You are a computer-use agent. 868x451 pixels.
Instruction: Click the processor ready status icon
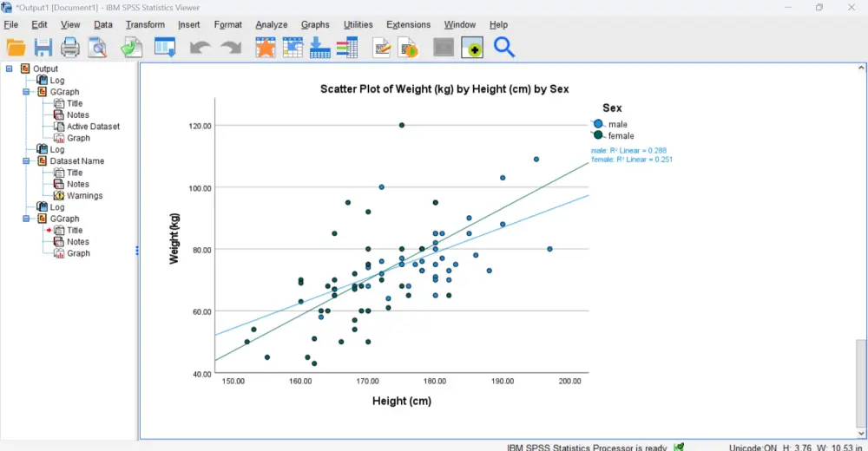coord(680,447)
